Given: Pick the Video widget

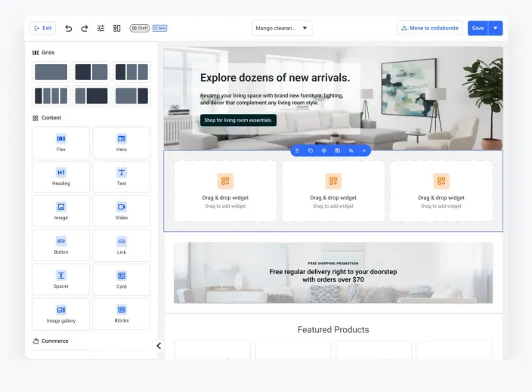Looking at the screenshot, I should (x=122, y=211).
